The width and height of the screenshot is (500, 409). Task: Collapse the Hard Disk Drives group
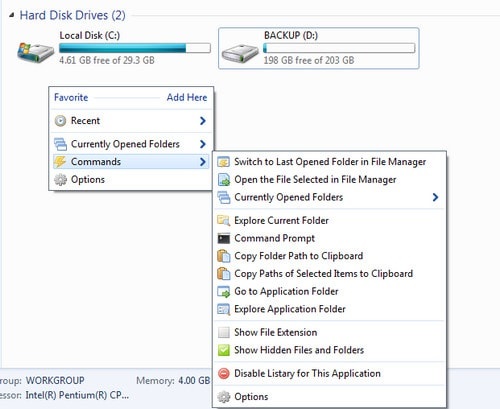(12, 15)
